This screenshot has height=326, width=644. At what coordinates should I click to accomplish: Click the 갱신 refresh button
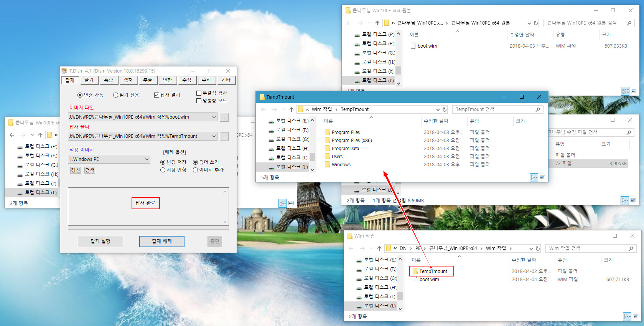coord(76,170)
